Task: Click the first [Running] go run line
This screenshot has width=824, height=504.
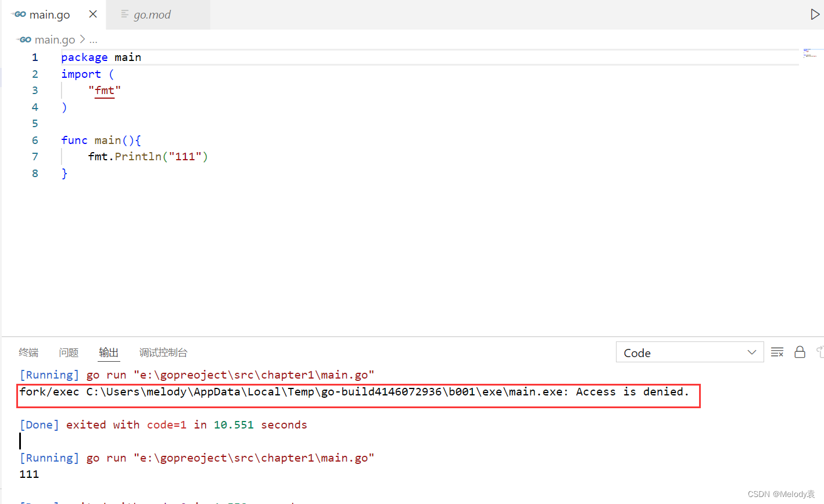Action: click(197, 375)
